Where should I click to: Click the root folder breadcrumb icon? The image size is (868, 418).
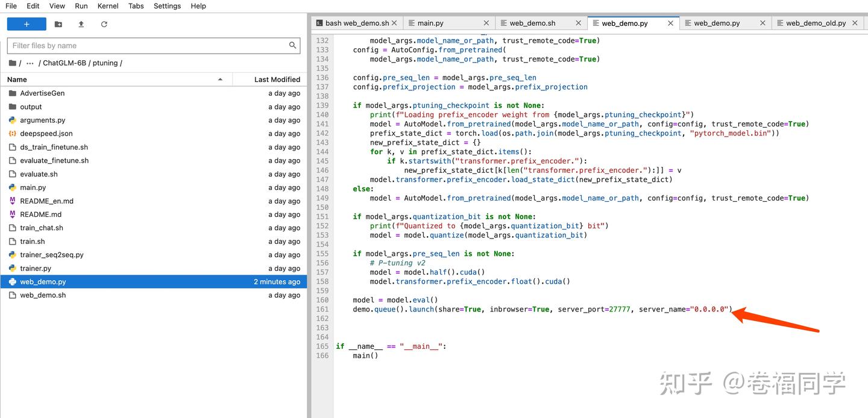pyautogui.click(x=13, y=63)
